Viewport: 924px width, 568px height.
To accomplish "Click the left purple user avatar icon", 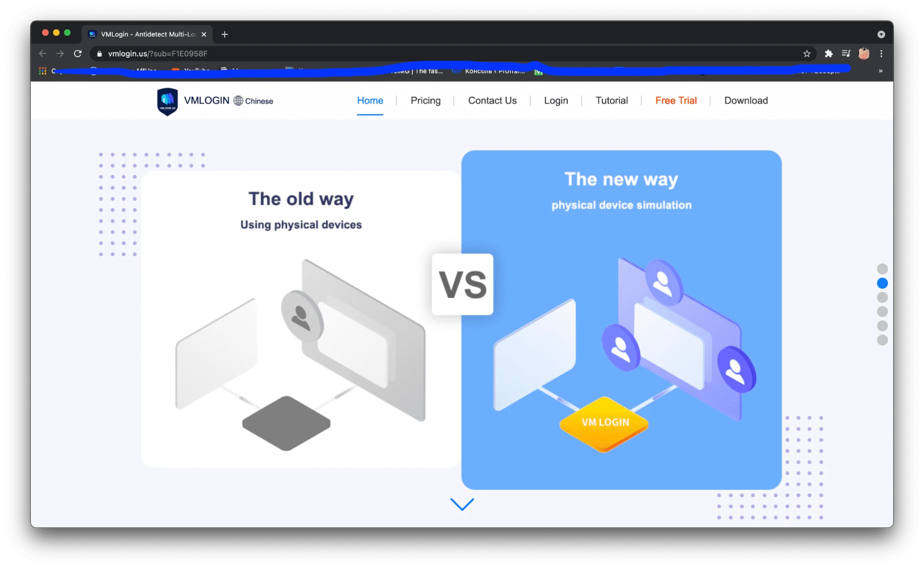I will point(621,348).
